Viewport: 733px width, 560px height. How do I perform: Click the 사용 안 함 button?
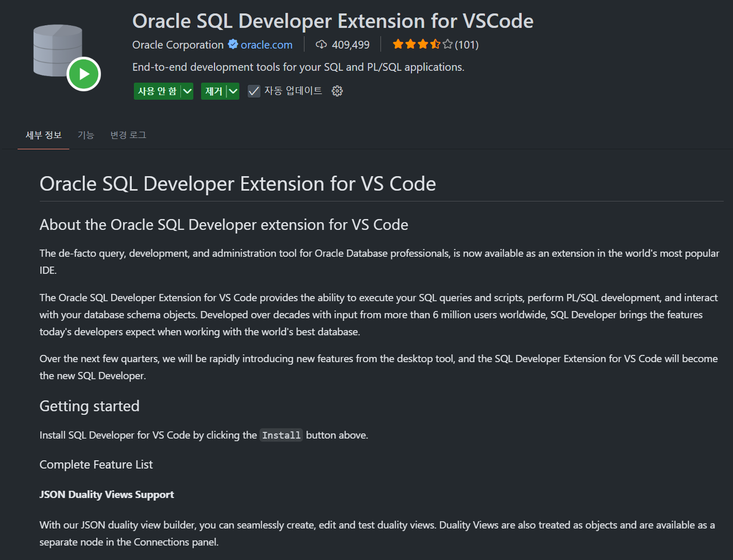tap(157, 91)
